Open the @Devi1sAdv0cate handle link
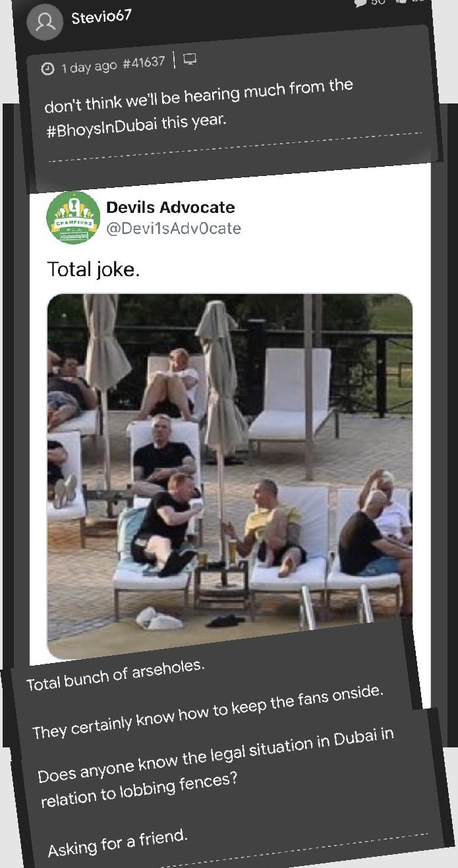This screenshot has width=458, height=868. [x=173, y=229]
